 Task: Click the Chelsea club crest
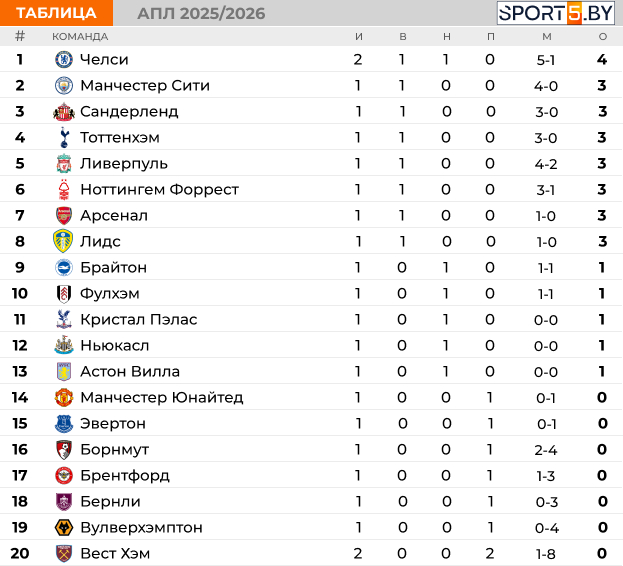tap(64, 60)
